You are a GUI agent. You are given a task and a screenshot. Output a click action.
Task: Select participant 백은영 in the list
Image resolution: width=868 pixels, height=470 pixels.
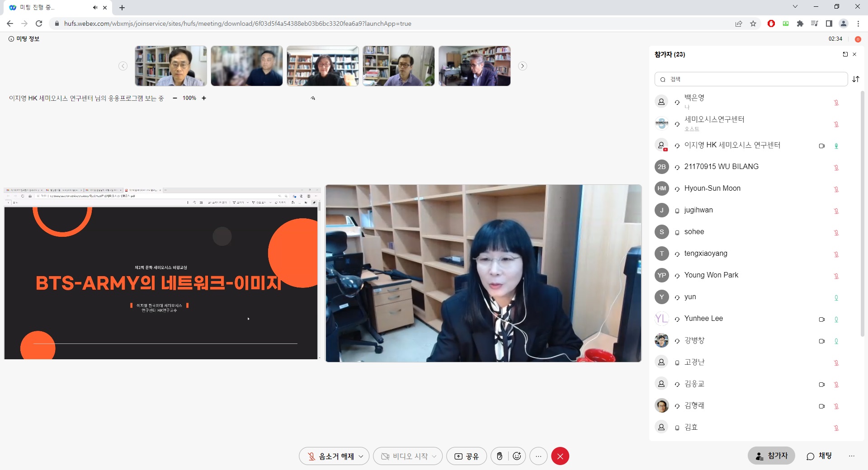pos(754,102)
